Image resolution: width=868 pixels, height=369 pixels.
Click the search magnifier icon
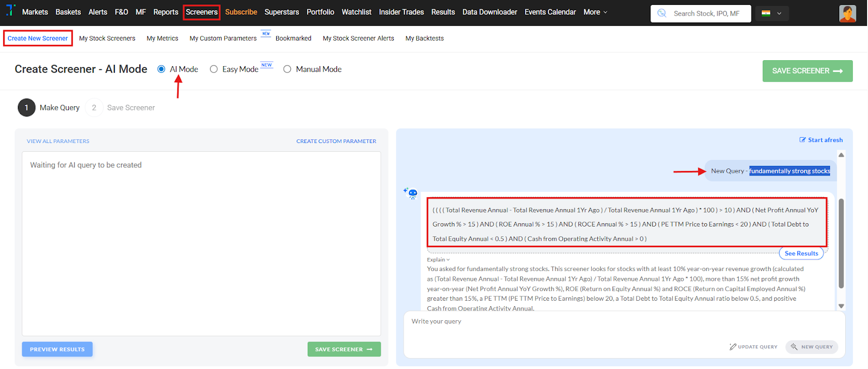(662, 14)
